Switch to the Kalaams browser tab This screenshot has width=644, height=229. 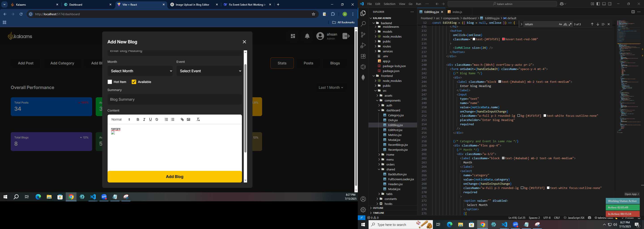tap(35, 4)
